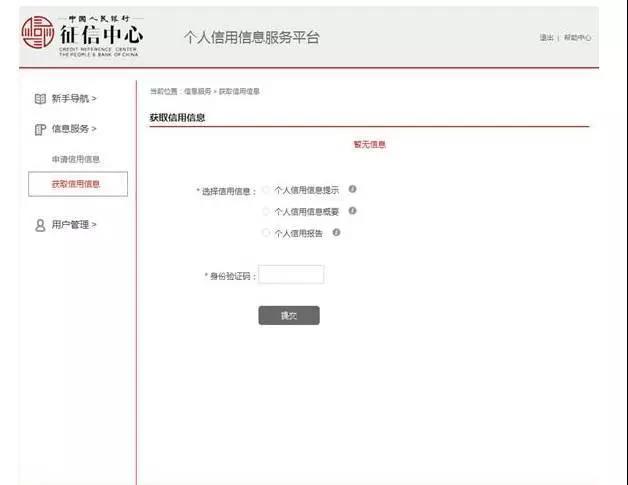Click the document icon beside 信息服务

click(x=40, y=129)
